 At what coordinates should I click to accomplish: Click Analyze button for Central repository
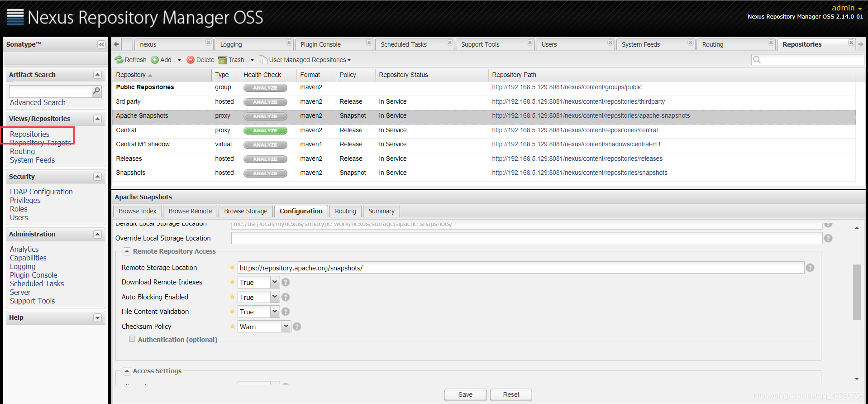(x=265, y=130)
